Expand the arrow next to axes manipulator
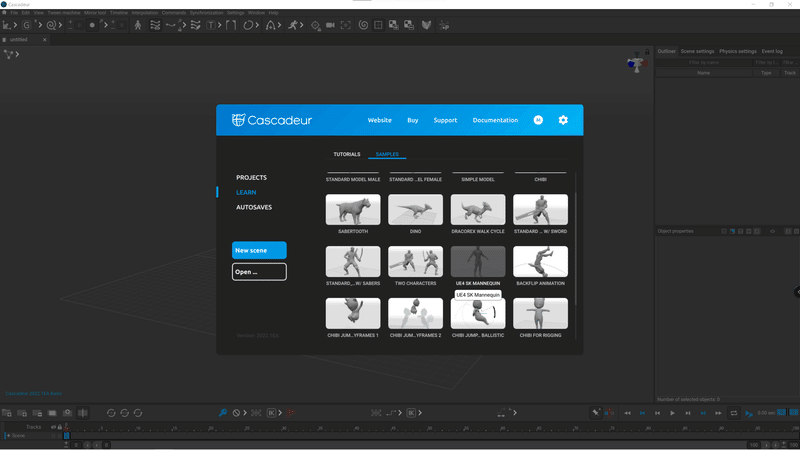800x450 pixels. pos(15,25)
